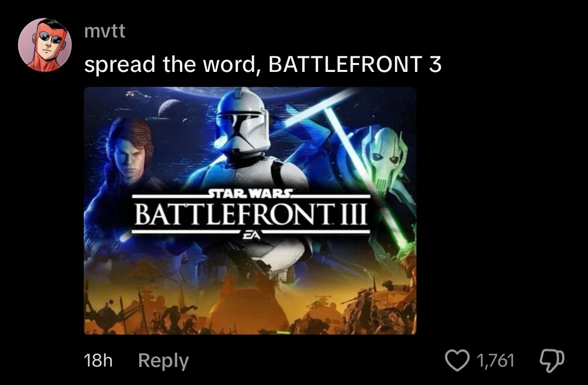The height and width of the screenshot is (385, 588).
Task: Dislike the comment with thumbs-down icon
Action: pos(552,361)
